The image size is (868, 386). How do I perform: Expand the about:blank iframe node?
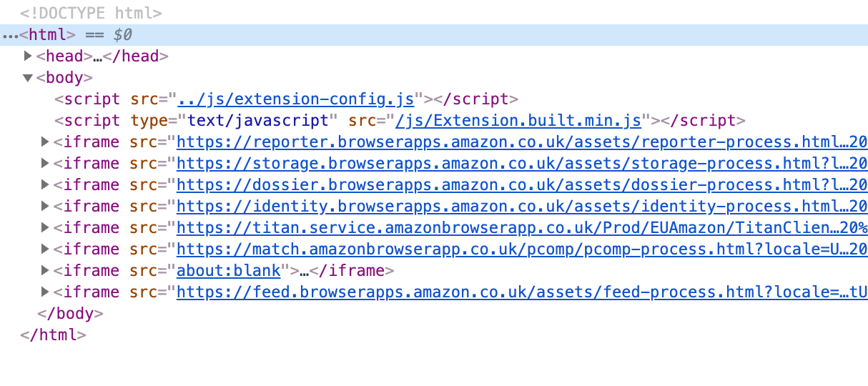(x=46, y=271)
